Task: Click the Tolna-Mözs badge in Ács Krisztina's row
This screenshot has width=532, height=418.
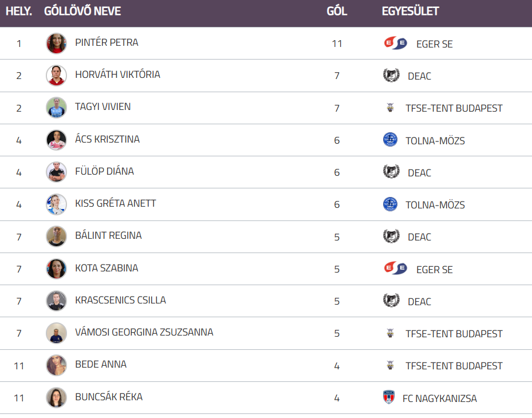Action: (x=390, y=140)
